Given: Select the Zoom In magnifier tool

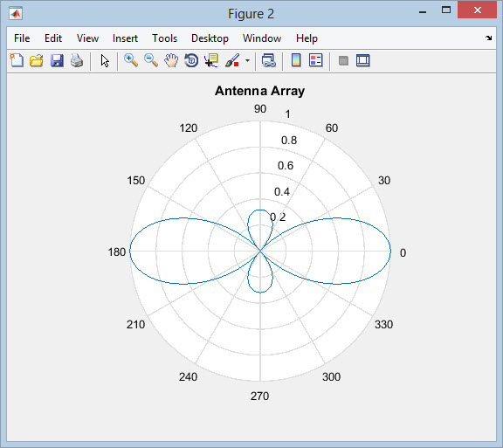Looking at the screenshot, I should point(131,60).
